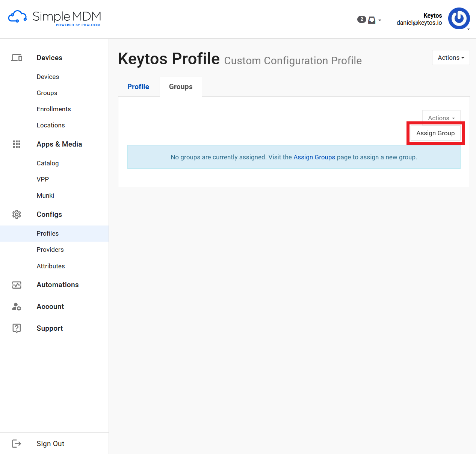Click the Apps & Media grid icon

(x=17, y=144)
